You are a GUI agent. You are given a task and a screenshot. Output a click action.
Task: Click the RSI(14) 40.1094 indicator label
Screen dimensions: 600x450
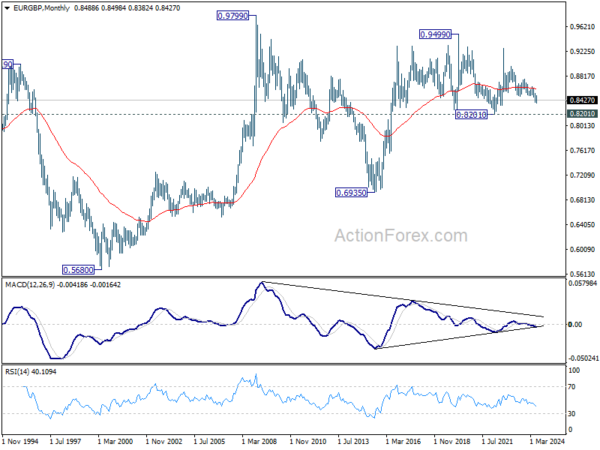pyautogui.click(x=30, y=372)
